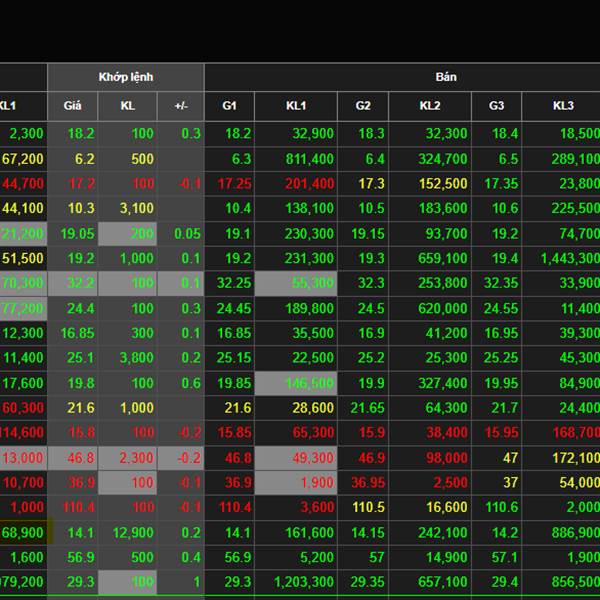The height and width of the screenshot is (600, 600).
Task: Click the Khớp lệnh group header
Action: click(x=125, y=77)
